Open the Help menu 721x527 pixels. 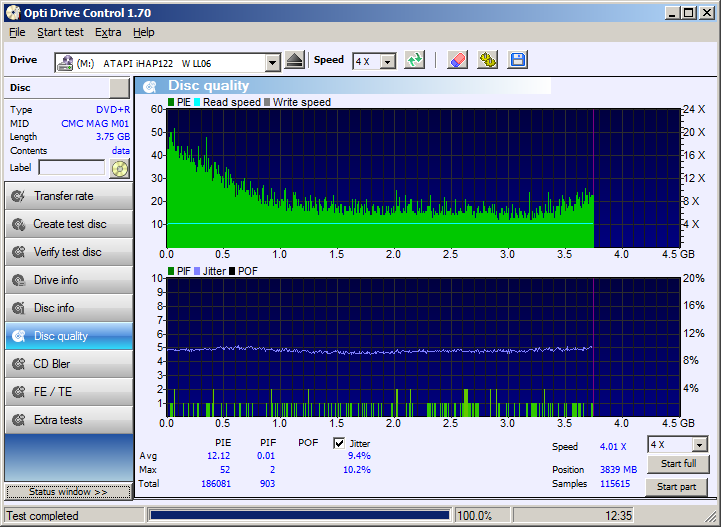point(143,32)
